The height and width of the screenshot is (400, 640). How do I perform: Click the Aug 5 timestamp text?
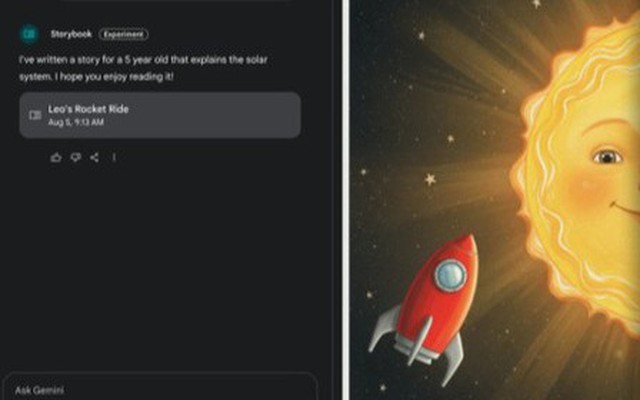pyautogui.click(x=76, y=122)
